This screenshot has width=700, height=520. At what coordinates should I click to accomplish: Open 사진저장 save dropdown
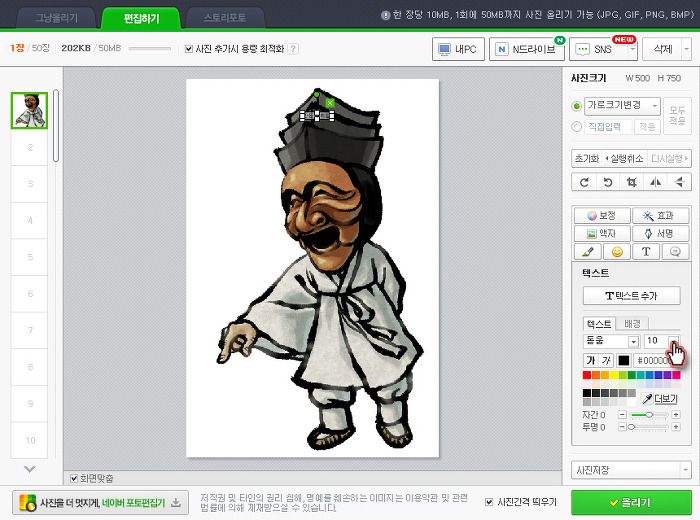coord(631,470)
